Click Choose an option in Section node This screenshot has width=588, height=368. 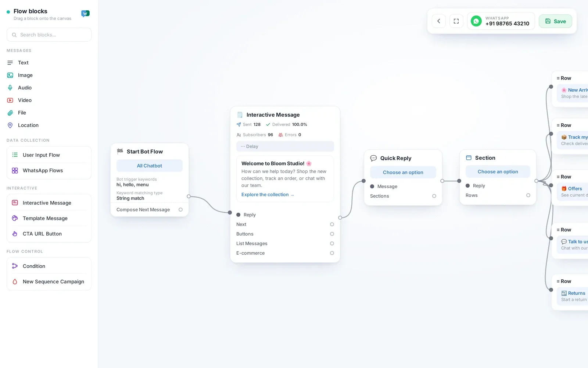pos(498,171)
